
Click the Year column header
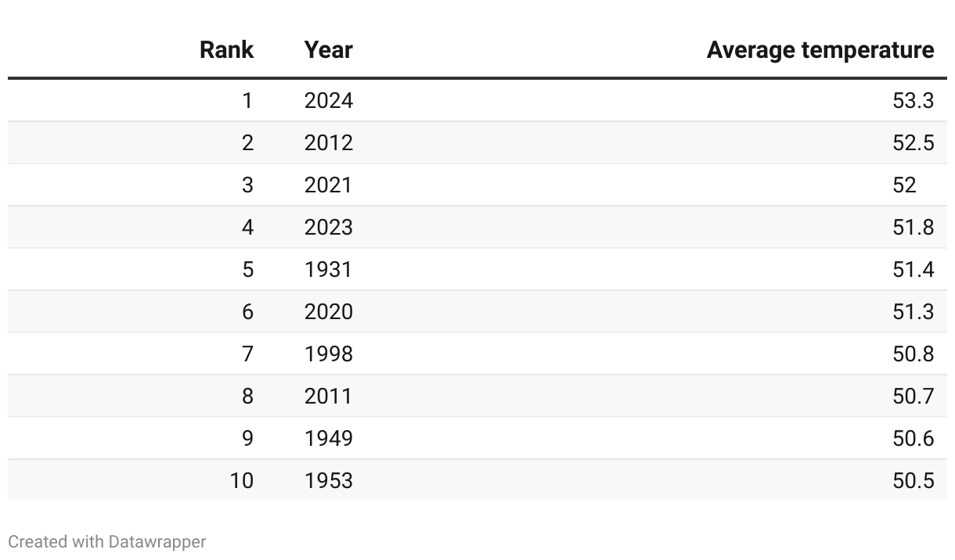tap(329, 50)
